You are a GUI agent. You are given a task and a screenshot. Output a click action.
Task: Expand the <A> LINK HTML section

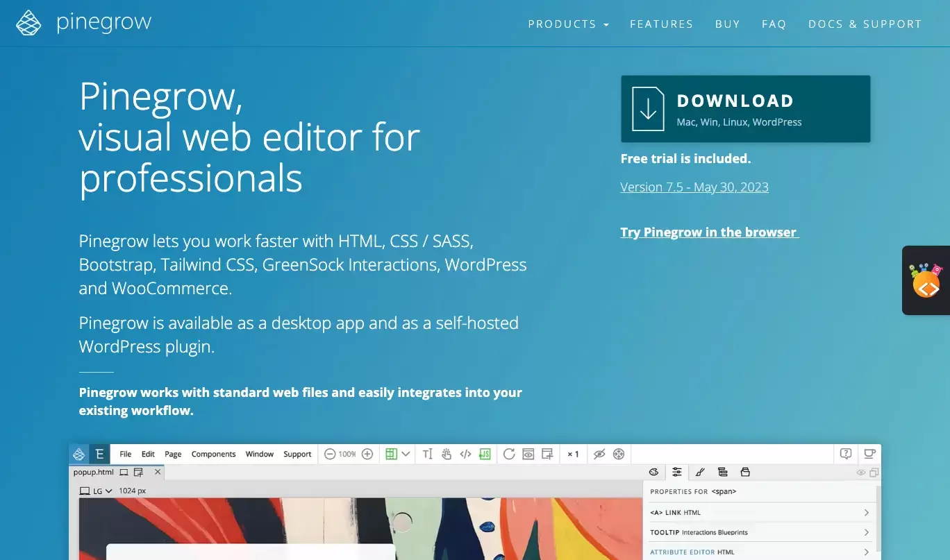(x=760, y=513)
